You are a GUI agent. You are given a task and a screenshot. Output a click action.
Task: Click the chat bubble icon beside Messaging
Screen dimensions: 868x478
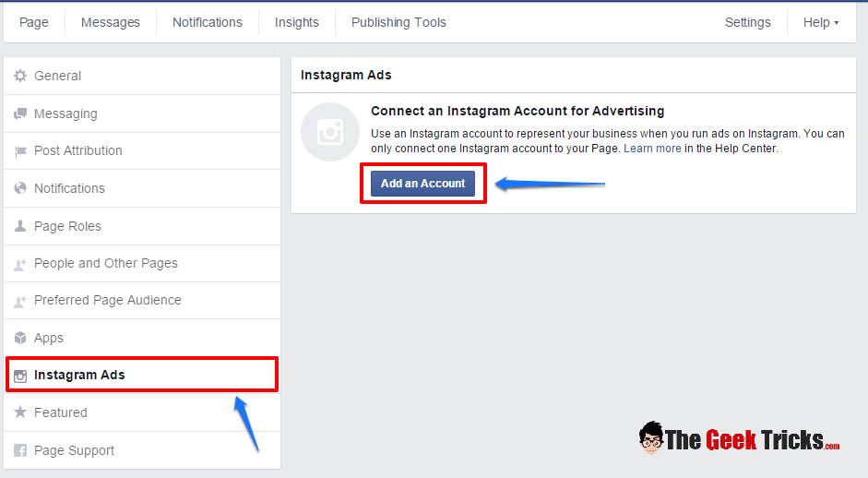click(x=20, y=114)
